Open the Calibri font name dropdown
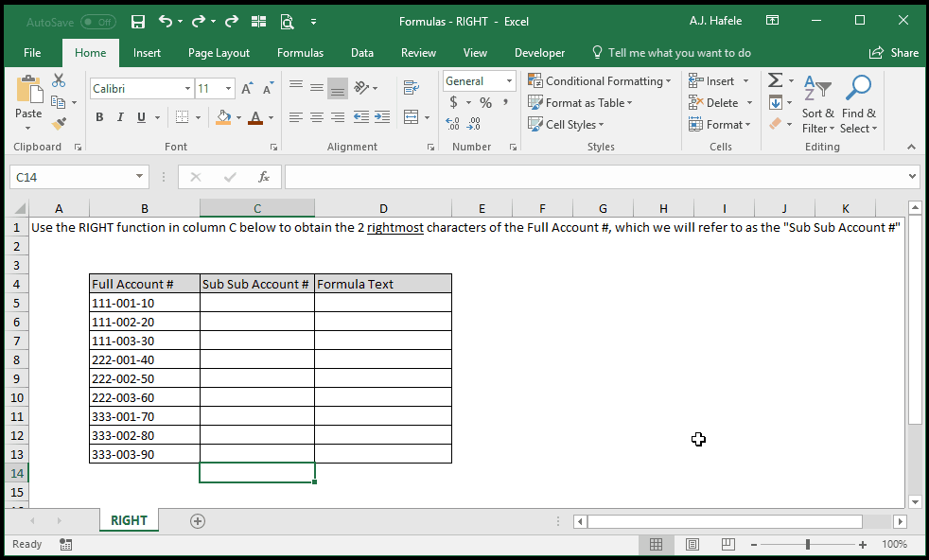This screenshot has width=929, height=560. [187, 88]
